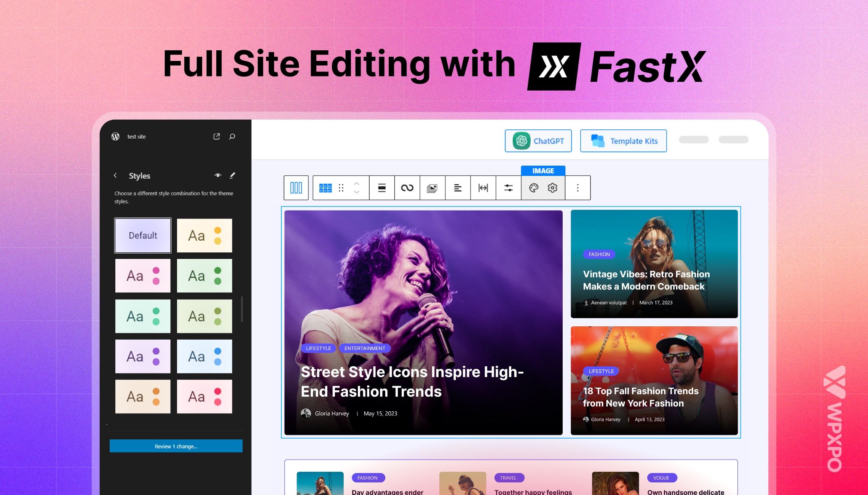This screenshot has width=868, height=495.
Task: Click the thumbnail beside 'Day advantages ender'
Action: coord(320,483)
